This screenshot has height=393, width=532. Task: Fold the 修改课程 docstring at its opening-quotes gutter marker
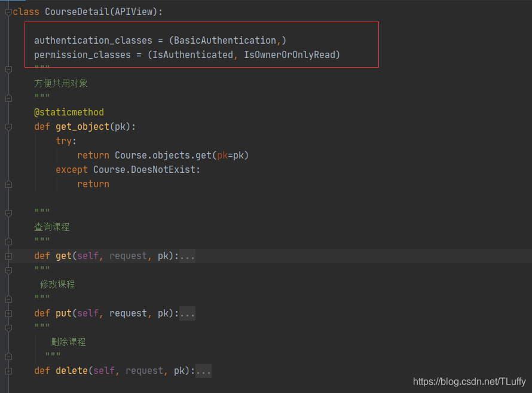pyautogui.click(x=9, y=270)
